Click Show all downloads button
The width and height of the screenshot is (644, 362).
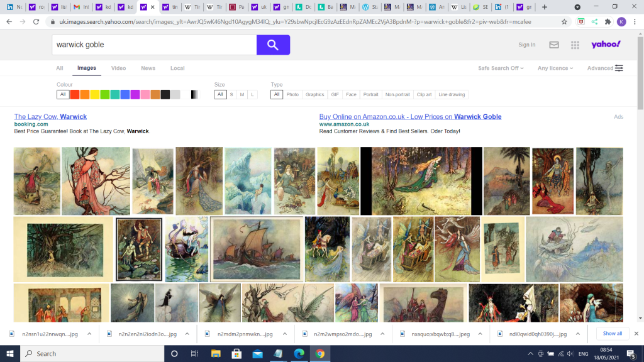pos(612,334)
